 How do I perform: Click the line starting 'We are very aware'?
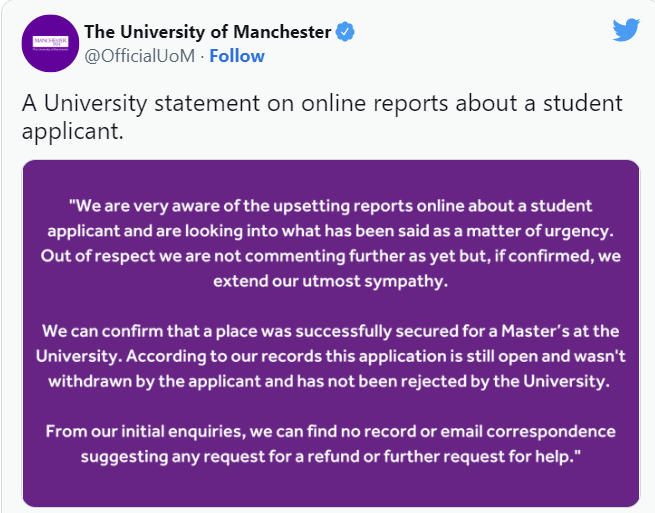(x=330, y=206)
